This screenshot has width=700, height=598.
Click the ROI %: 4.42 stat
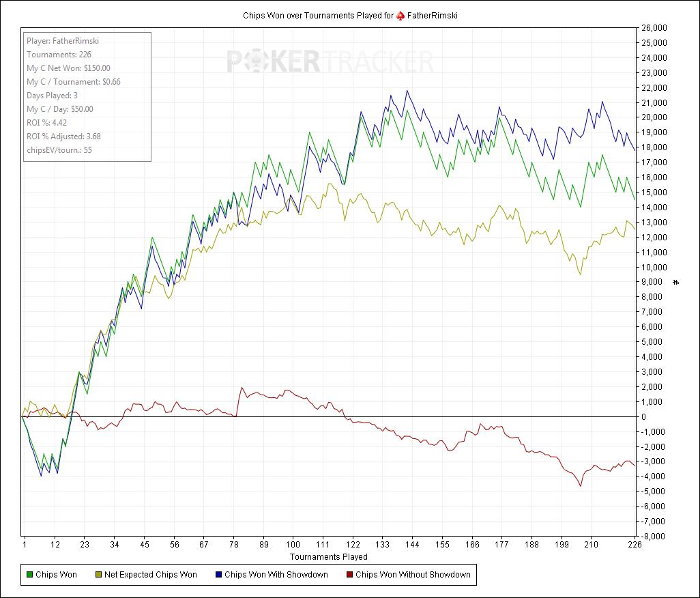52,123
